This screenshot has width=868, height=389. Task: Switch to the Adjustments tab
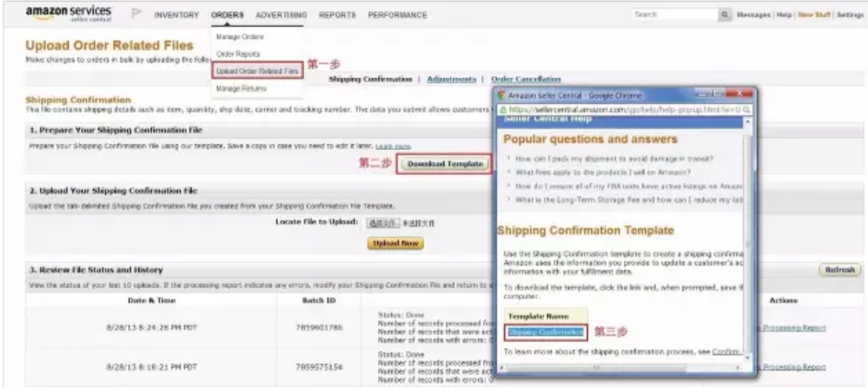(x=451, y=80)
